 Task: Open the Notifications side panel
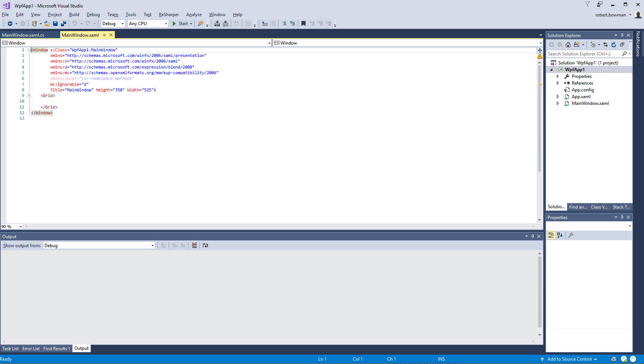click(x=638, y=44)
